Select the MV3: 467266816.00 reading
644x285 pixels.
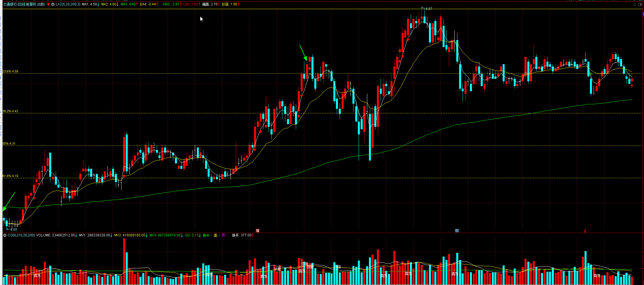[x=165, y=235]
